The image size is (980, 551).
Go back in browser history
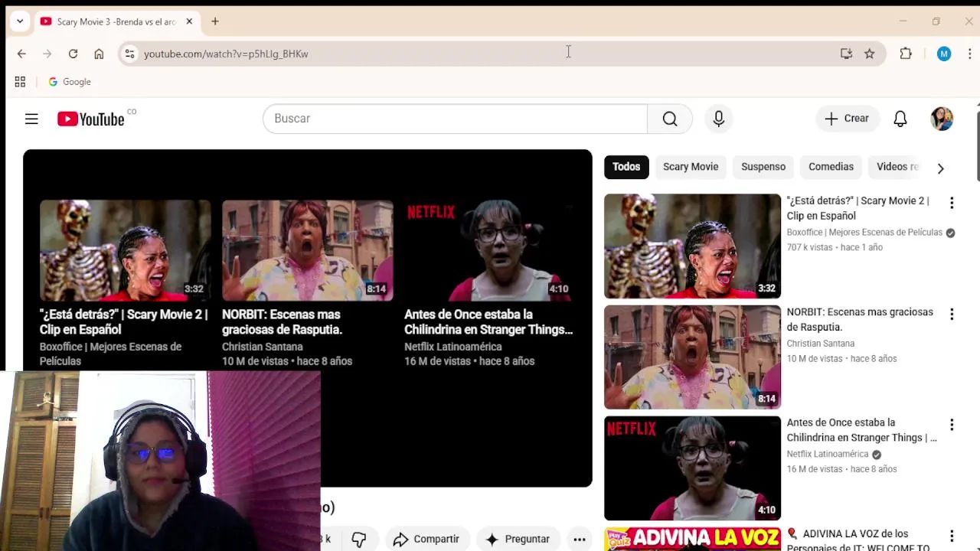click(21, 54)
